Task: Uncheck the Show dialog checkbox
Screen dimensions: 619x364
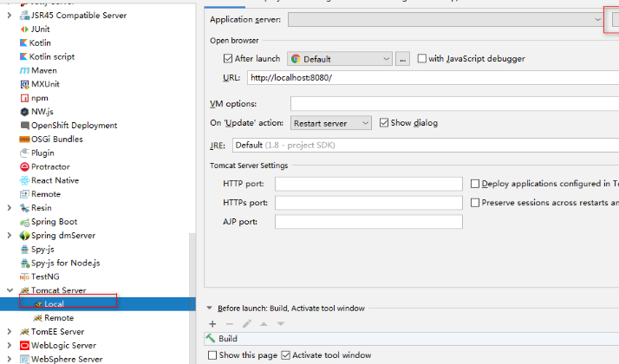Action: [384, 123]
